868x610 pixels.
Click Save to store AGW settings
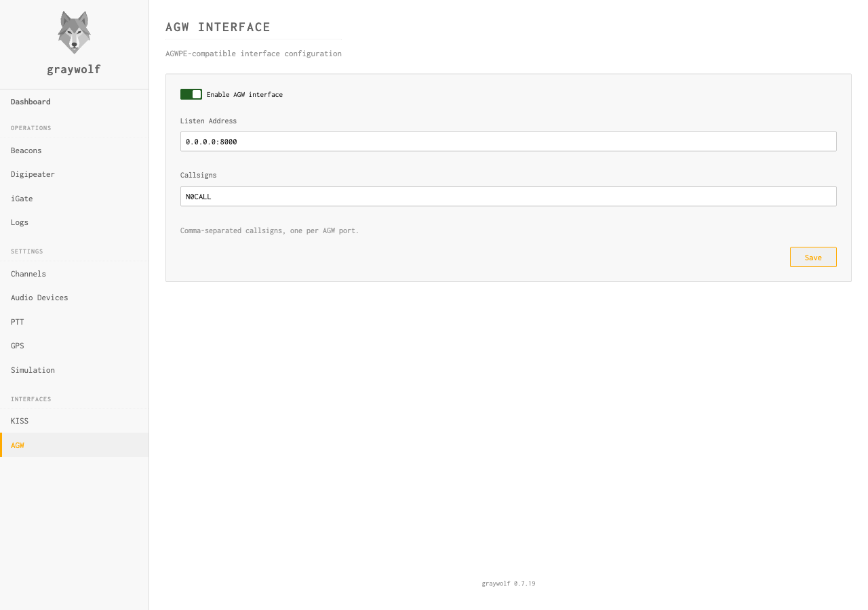pos(812,257)
